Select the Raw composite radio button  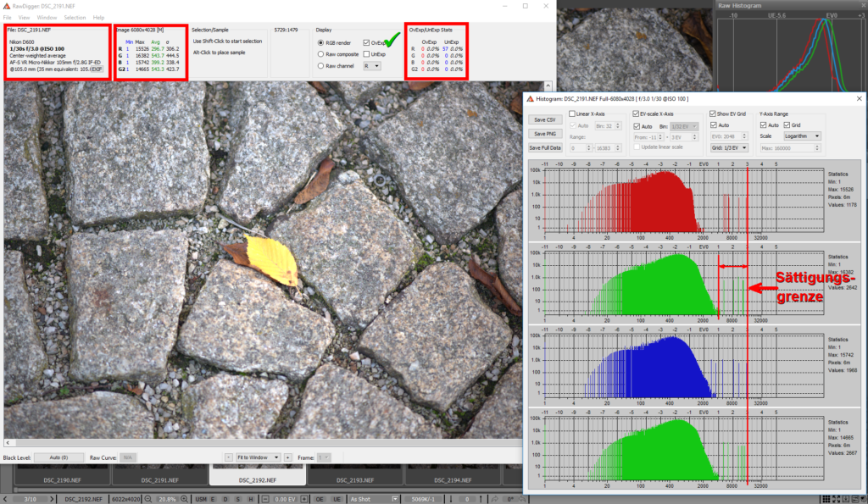[320, 53]
